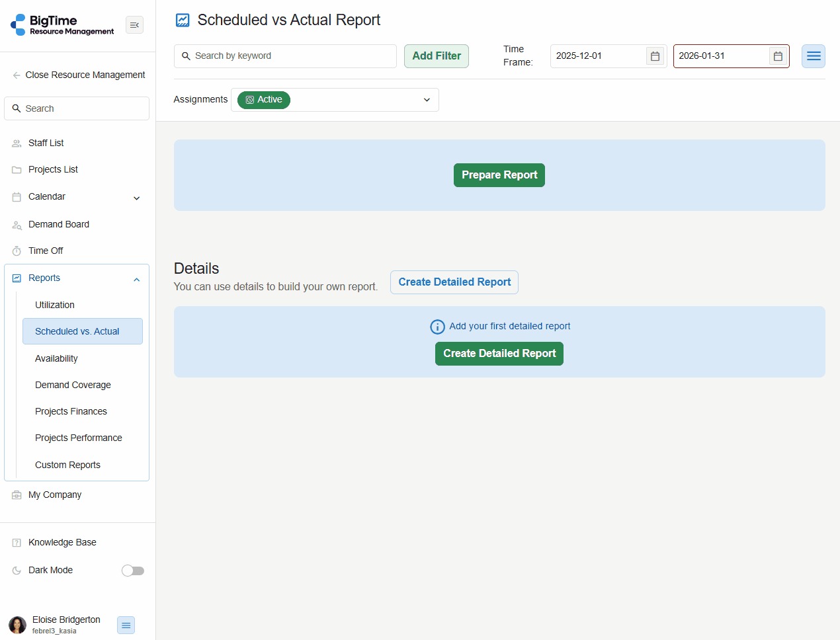The image size is (840, 640).
Task: Open the Utilization report
Action: tap(55, 305)
